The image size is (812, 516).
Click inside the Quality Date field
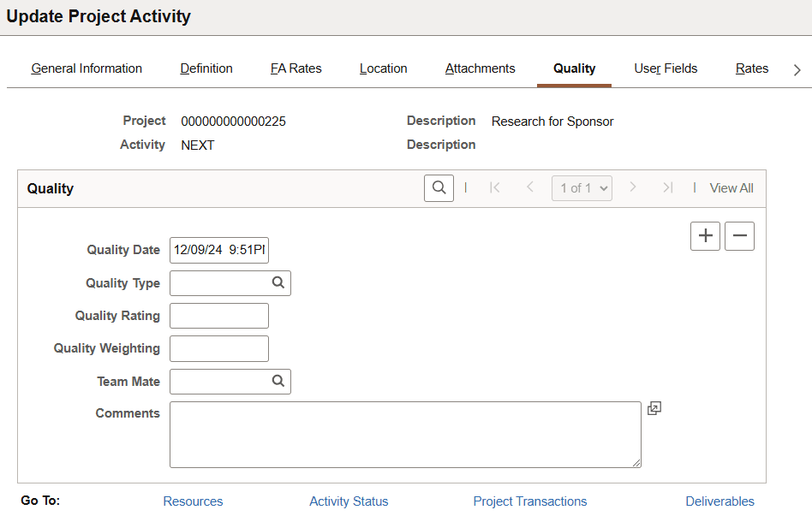218,250
